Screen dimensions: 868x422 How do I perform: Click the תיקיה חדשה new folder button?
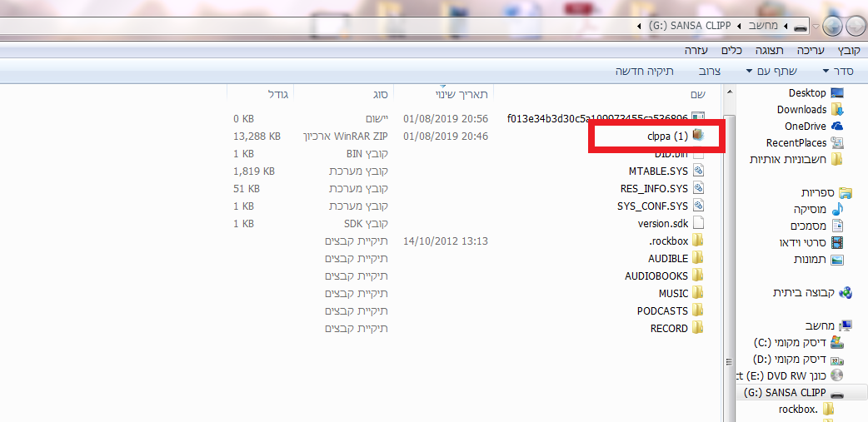click(x=645, y=71)
